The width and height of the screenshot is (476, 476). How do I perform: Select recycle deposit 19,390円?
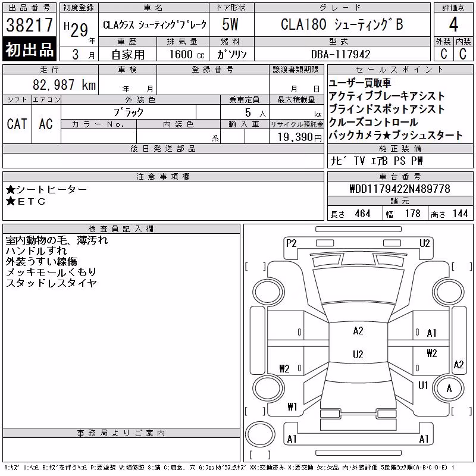click(300, 137)
